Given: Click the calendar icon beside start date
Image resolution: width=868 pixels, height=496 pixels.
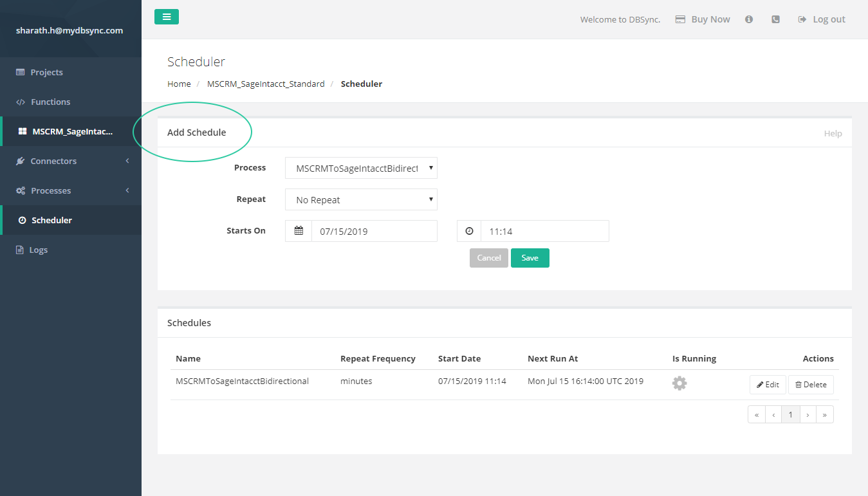Looking at the screenshot, I should point(299,231).
